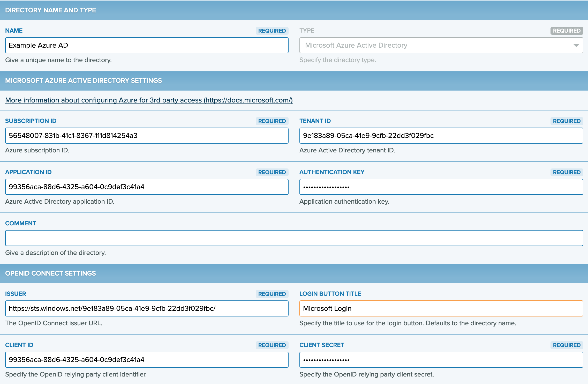Click the Required badge next to Name

[x=272, y=31]
